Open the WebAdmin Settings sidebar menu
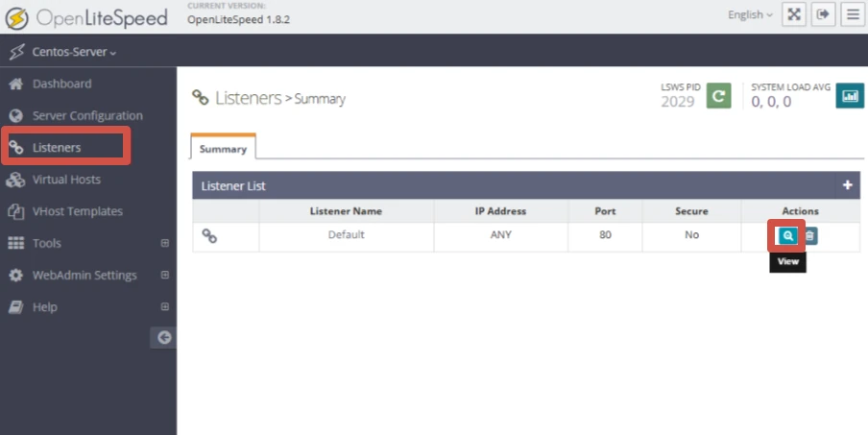This screenshot has width=868, height=435. click(84, 275)
